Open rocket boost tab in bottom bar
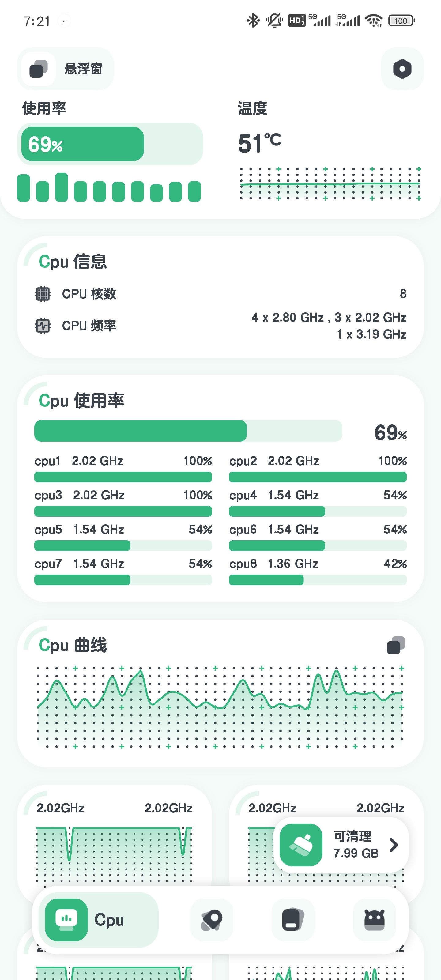The height and width of the screenshot is (980, 441). pyautogui.click(x=212, y=919)
